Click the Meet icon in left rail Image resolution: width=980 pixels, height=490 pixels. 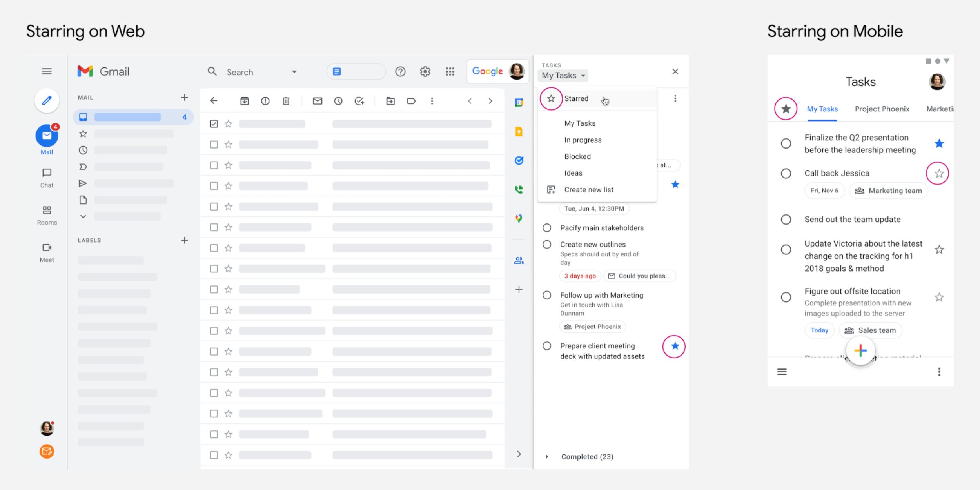[47, 252]
